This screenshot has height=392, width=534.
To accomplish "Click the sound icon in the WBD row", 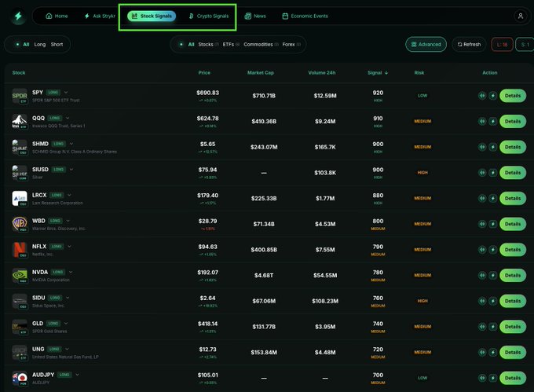I will (482, 224).
